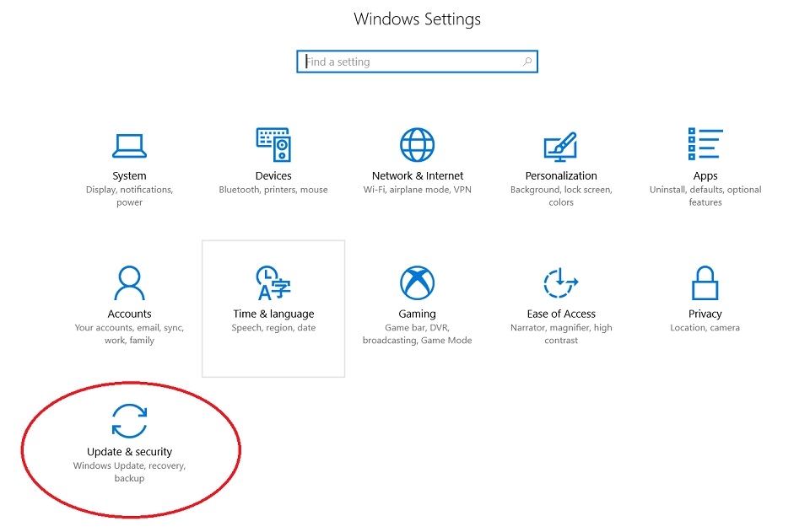Screen dimensions: 810x532
Task: Open Gaming via the Xbox logo icon
Action: click(x=417, y=281)
